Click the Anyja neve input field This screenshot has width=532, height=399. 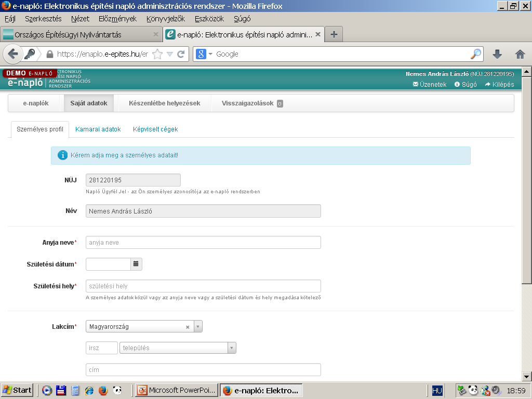point(203,242)
